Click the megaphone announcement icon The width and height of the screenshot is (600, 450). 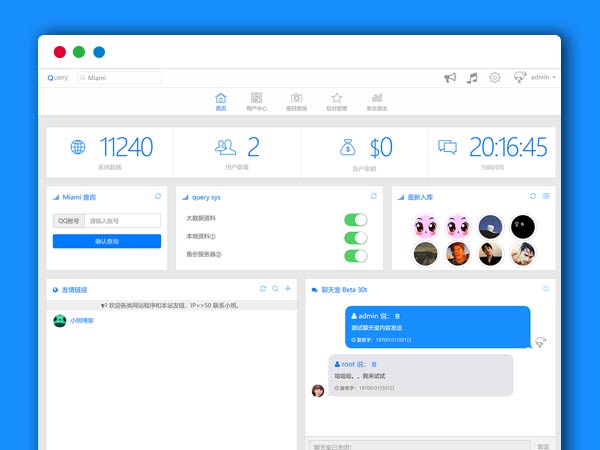pyautogui.click(x=450, y=77)
